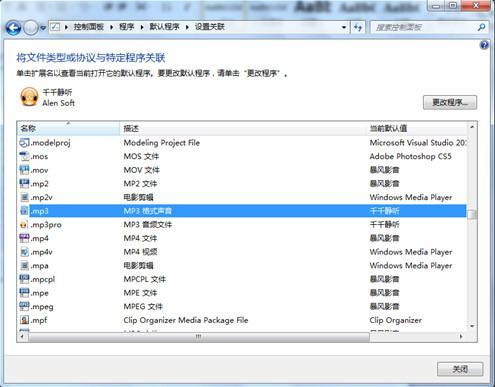This screenshot has width=495, height=387.
Task: Click the .mpe file type icon
Action: pos(24,293)
